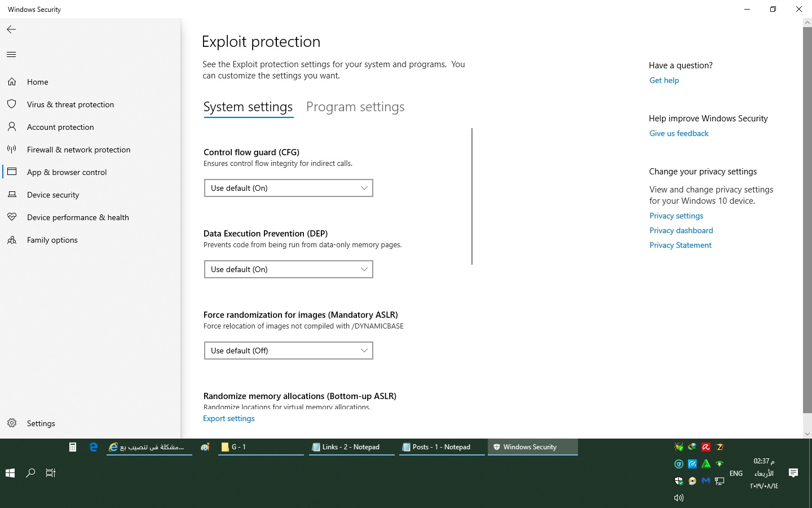
Task: Click Device performance & health heart icon
Action: point(12,217)
